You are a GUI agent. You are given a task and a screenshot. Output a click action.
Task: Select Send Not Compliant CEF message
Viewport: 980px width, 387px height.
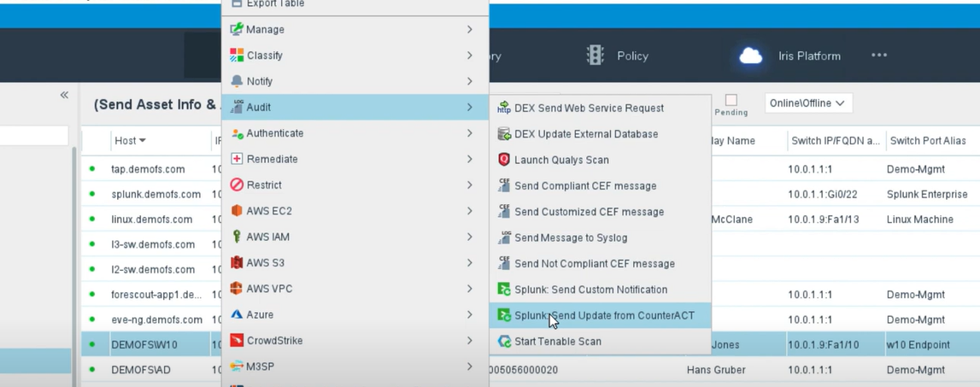(x=600, y=264)
